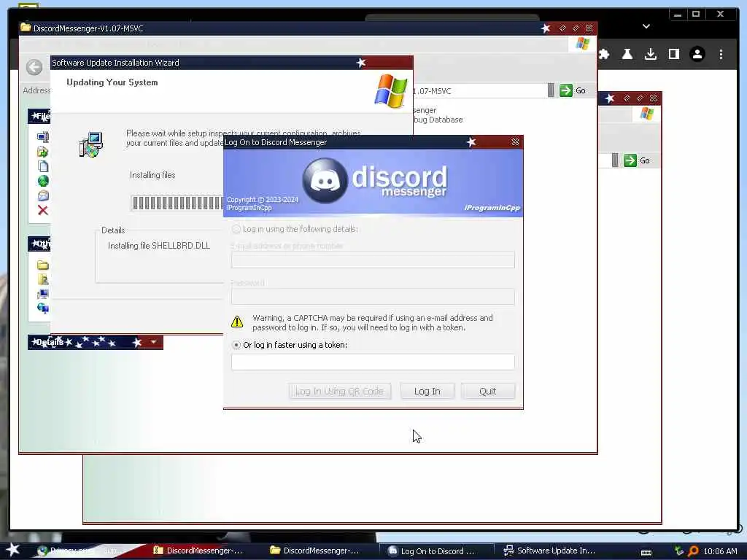
Task: Expand the Details panel chevron
Action: click(153, 342)
